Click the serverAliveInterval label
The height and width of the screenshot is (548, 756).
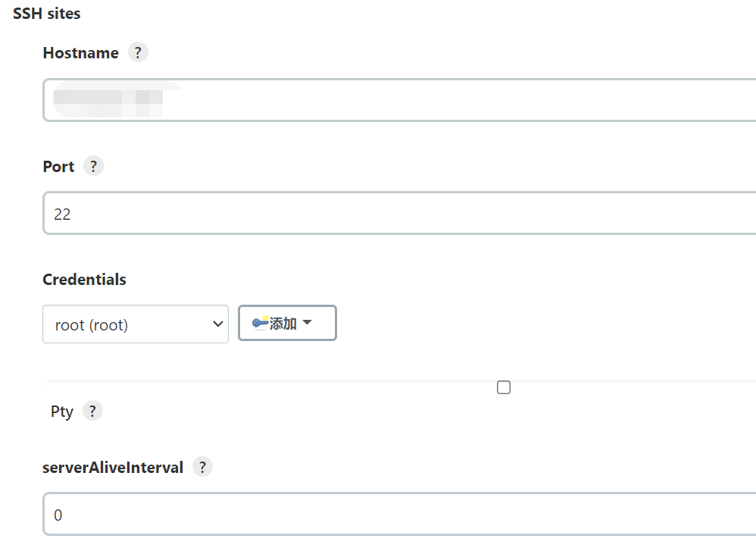click(x=113, y=468)
